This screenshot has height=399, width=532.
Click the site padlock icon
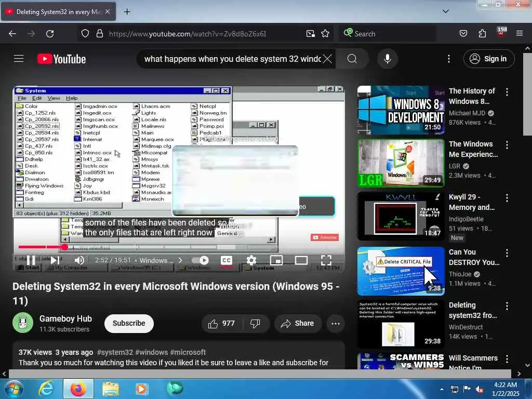pyautogui.click(x=100, y=34)
